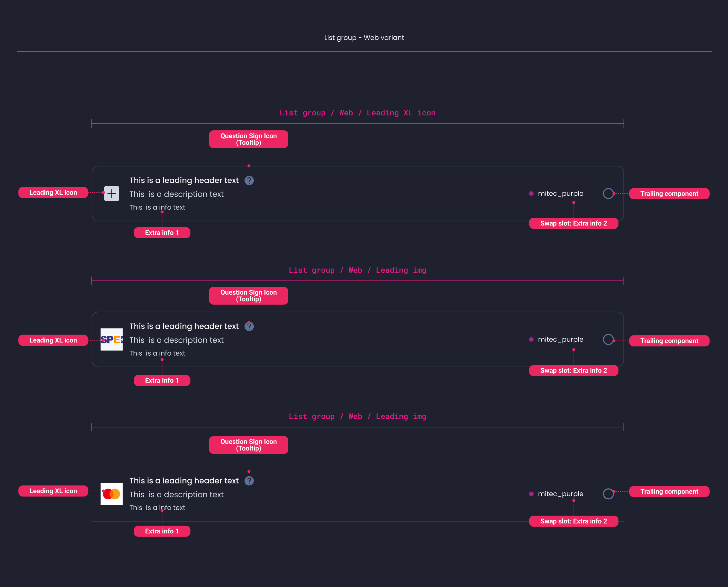Image resolution: width=728 pixels, height=587 pixels.
Task: Click 'This is a leading header text' in SPEI row
Action: click(x=184, y=326)
